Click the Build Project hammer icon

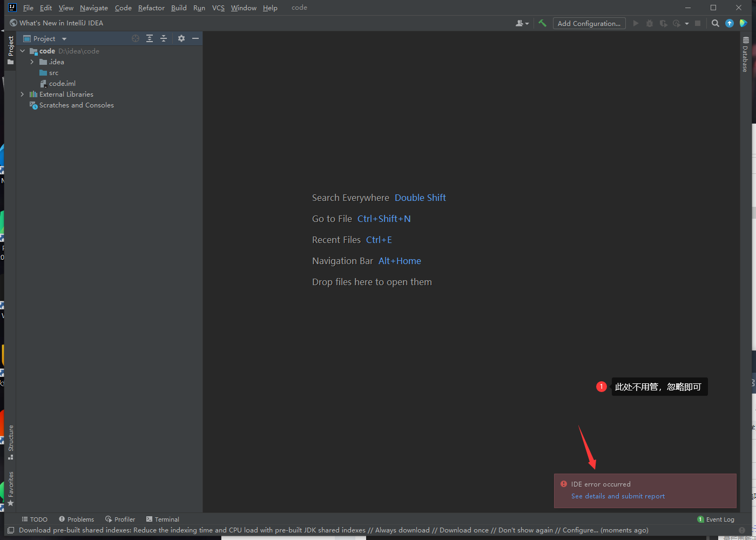(x=542, y=23)
